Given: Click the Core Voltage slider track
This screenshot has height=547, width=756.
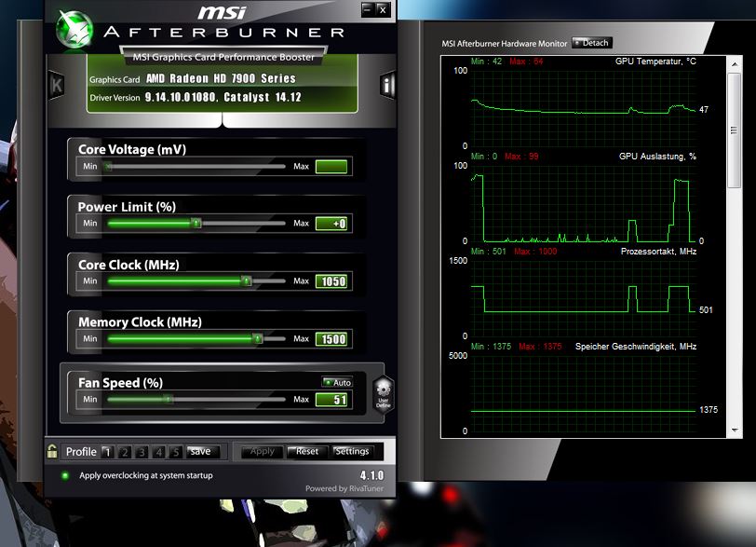Looking at the screenshot, I should tap(196, 167).
